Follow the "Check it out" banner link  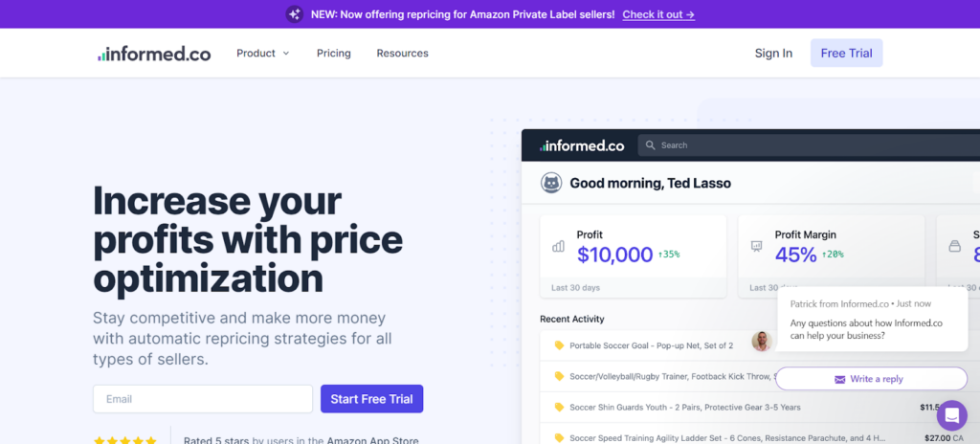coord(658,14)
